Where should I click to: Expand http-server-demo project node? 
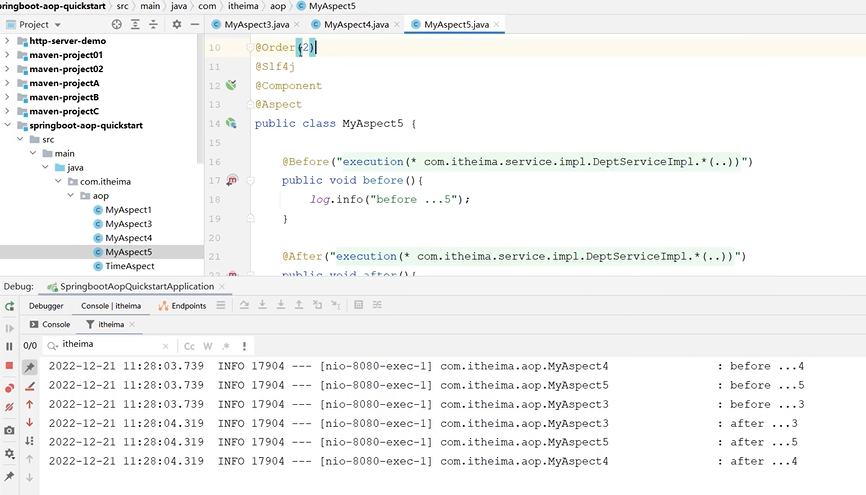7,41
